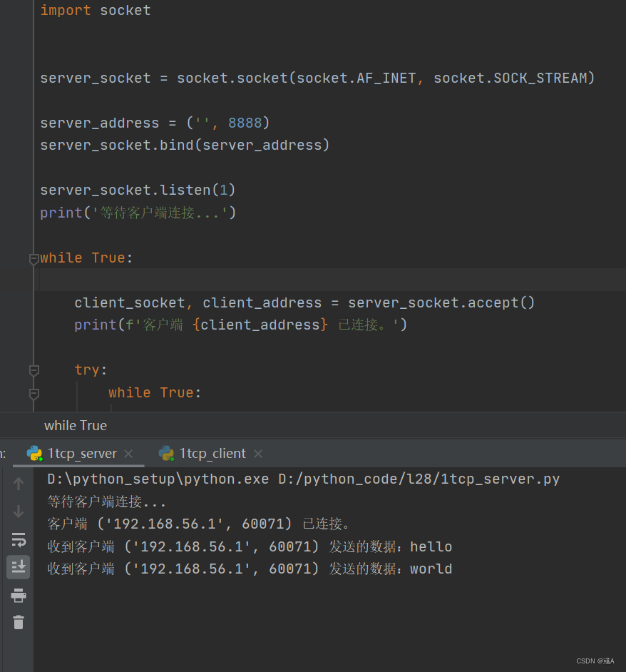
Task: Place the cursor on the import socket line
Action: click(96, 10)
